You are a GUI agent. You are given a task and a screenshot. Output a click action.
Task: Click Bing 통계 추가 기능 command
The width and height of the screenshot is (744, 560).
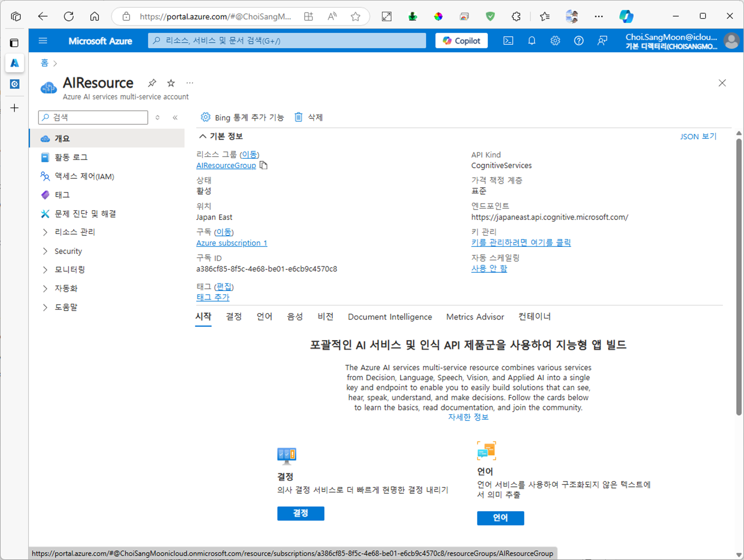point(242,117)
